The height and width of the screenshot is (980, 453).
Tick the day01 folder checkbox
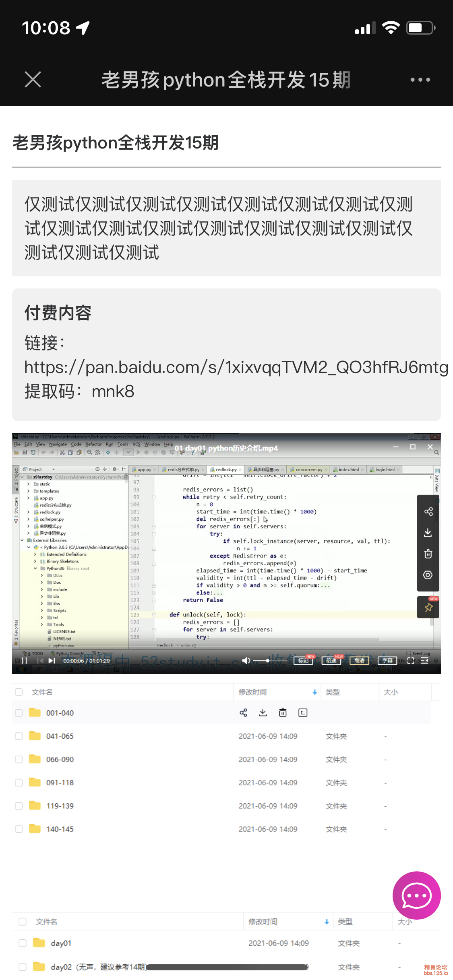point(23,943)
